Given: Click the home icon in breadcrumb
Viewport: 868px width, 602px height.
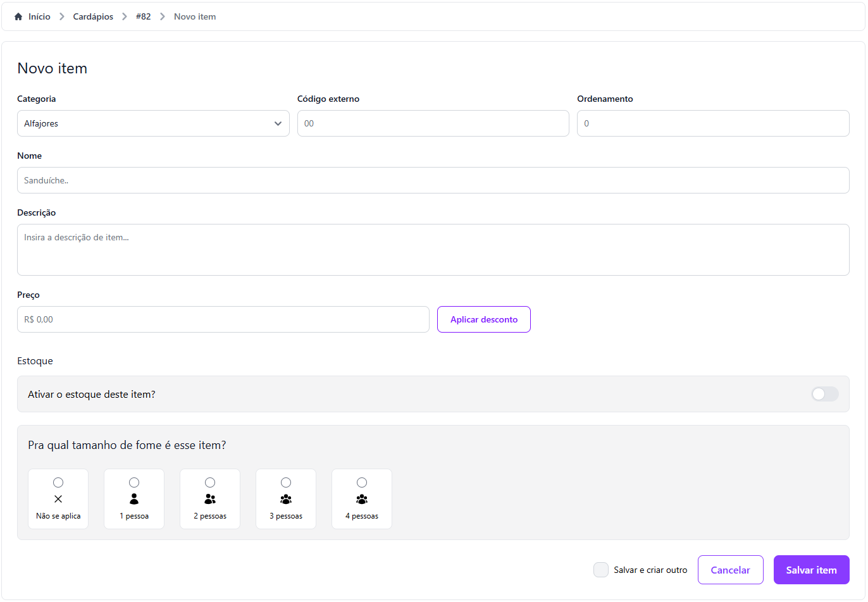Looking at the screenshot, I should (x=18, y=16).
